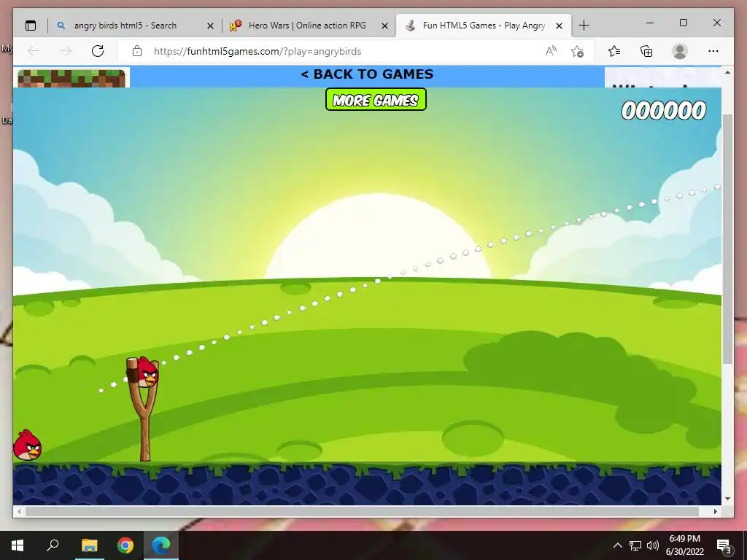Show hidden system tray icons
This screenshot has height=560, width=747.
[x=617, y=545]
